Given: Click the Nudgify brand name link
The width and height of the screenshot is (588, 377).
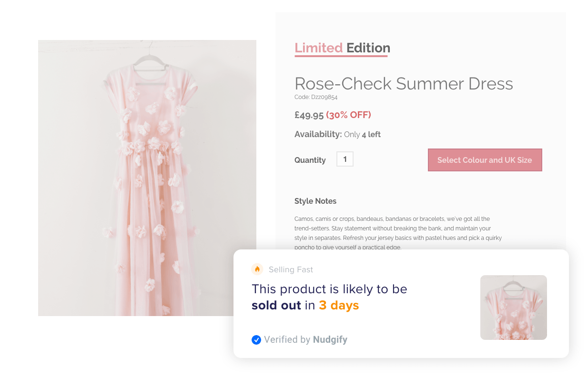Looking at the screenshot, I should 330,340.
